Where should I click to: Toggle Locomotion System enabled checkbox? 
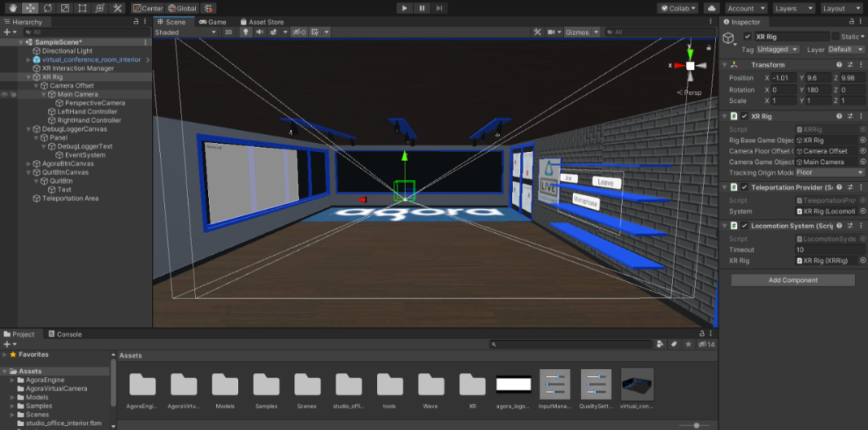click(744, 226)
